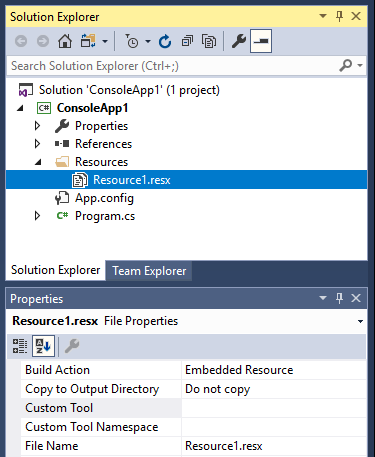Switch Properties grid to Alphabetical view

pyautogui.click(x=43, y=346)
